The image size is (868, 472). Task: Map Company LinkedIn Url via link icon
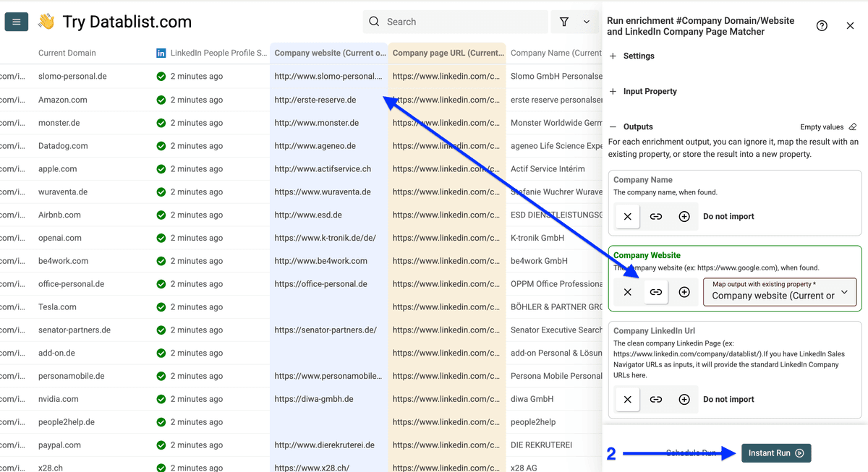click(x=656, y=399)
